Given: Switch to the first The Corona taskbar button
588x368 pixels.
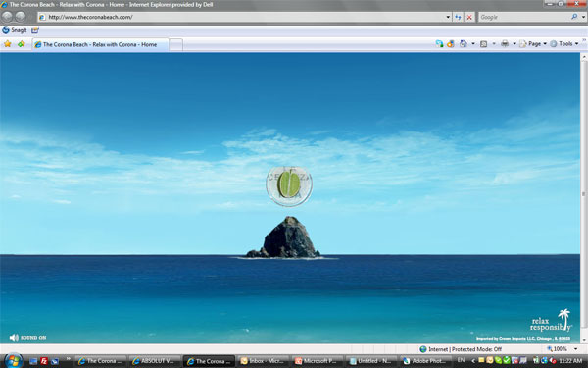Looking at the screenshot, I should click(x=101, y=361).
